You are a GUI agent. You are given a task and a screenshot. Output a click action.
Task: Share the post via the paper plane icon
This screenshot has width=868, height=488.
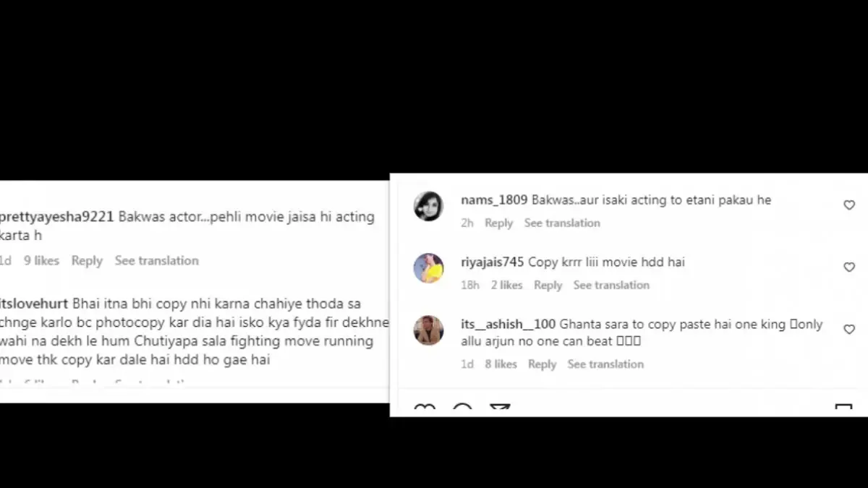coord(500,410)
